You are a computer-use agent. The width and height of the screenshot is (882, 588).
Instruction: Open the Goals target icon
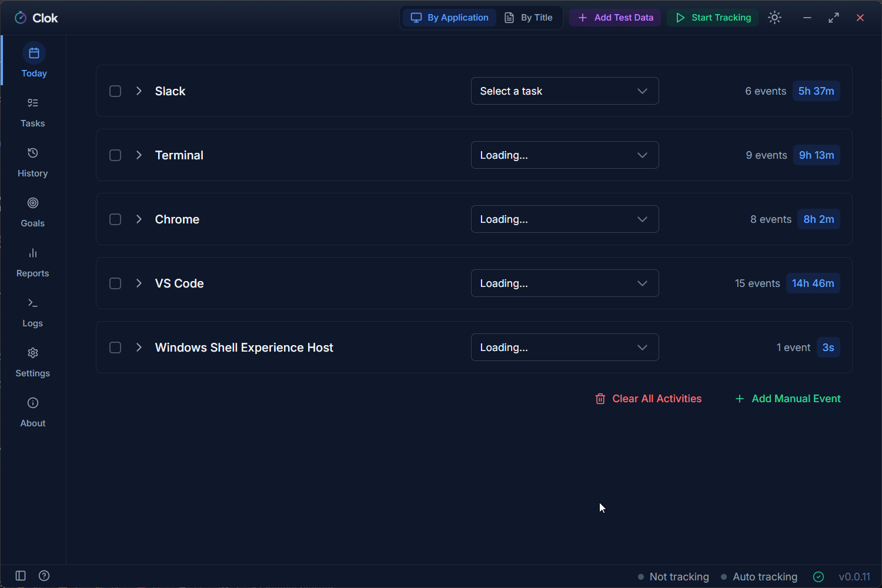[33, 203]
